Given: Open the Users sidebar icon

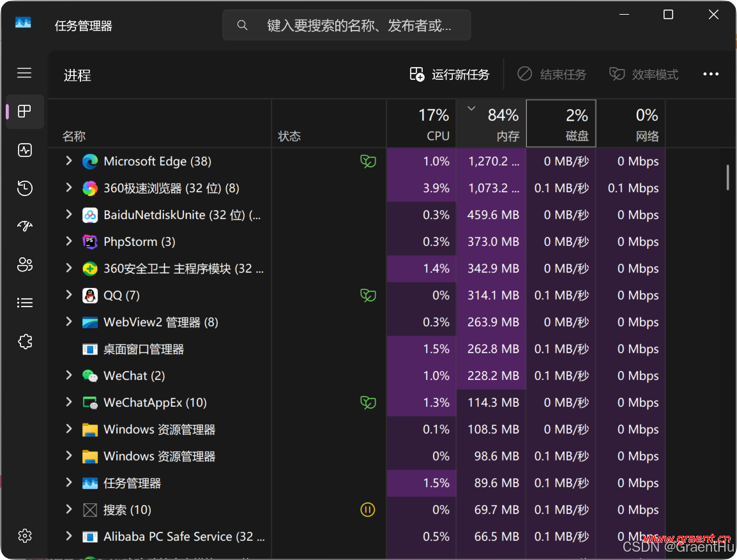Looking at the screenshot, I should coord(24,264).
